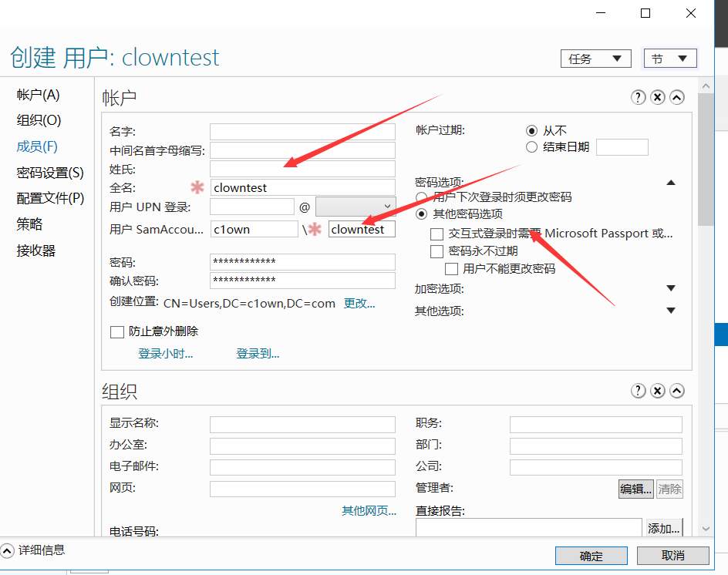The width and height of the screenshot is (728, 575).
Task: Collapse the 帐户 section using its arrow icon
Action: point(676,97)
